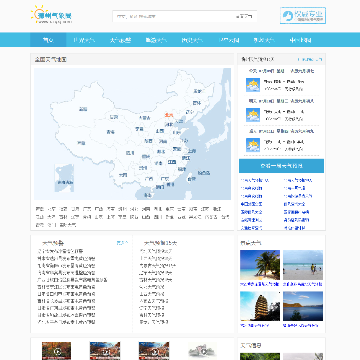Click the sun logo of the weather site
The height and width of the screenshot is (360, 360).
pos(51,15)
